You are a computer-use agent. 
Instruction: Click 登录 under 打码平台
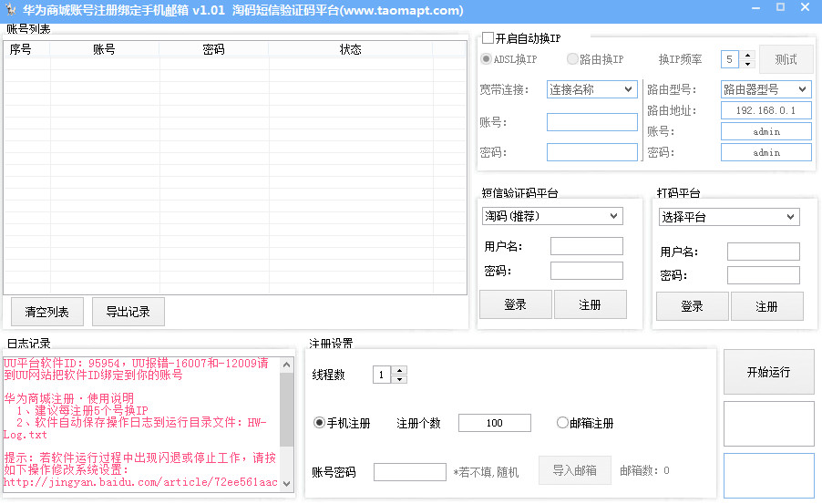pos(692,306)
